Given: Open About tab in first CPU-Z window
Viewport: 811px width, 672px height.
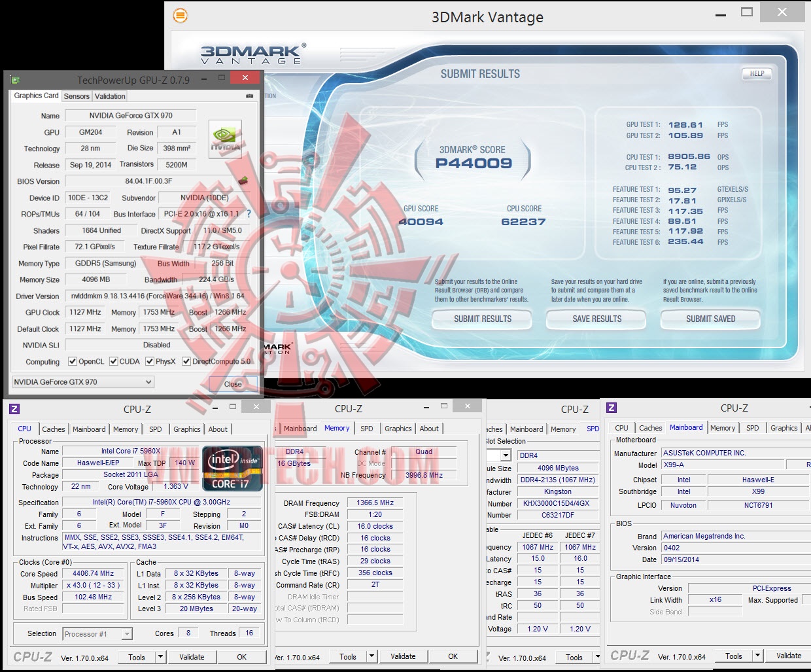Looking at the screenshot, I should [218, 429].
